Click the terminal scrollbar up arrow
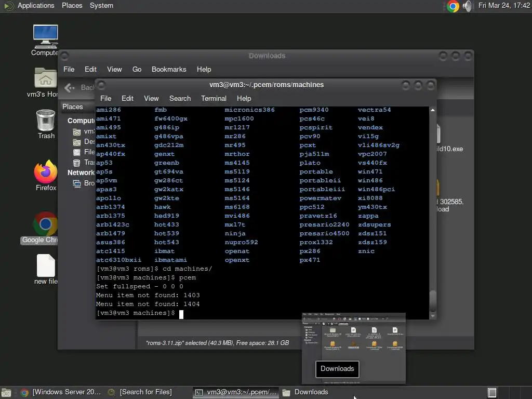532x399 pixels. coord(432,110)
